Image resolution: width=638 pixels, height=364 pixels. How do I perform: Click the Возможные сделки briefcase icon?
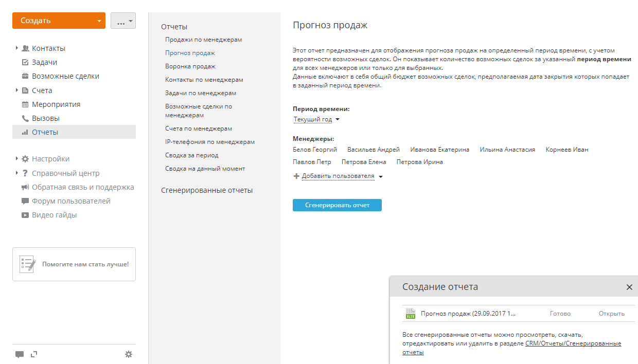click(25, 76)
